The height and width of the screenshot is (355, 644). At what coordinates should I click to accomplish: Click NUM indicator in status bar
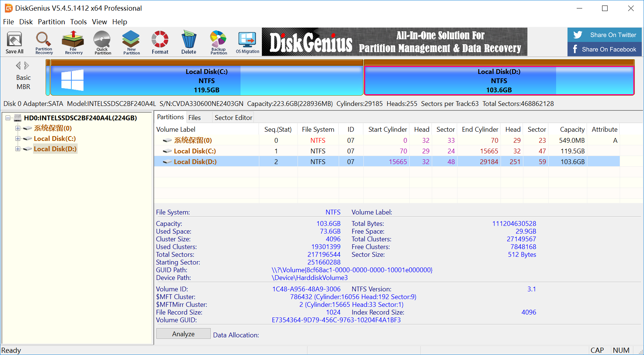coord(621,350)
